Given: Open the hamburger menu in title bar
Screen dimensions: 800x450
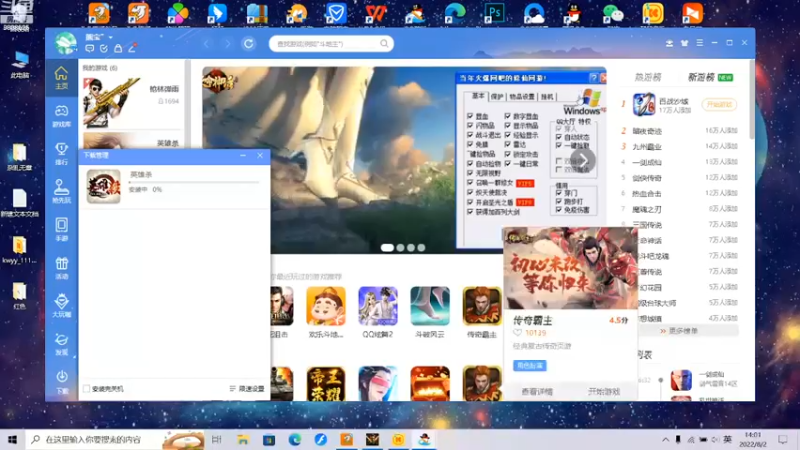Looking at the screenshot, I should coord(699,43).
